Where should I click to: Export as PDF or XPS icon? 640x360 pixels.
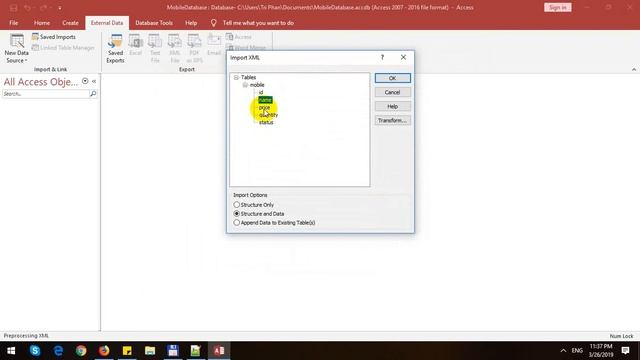(194, 49)
